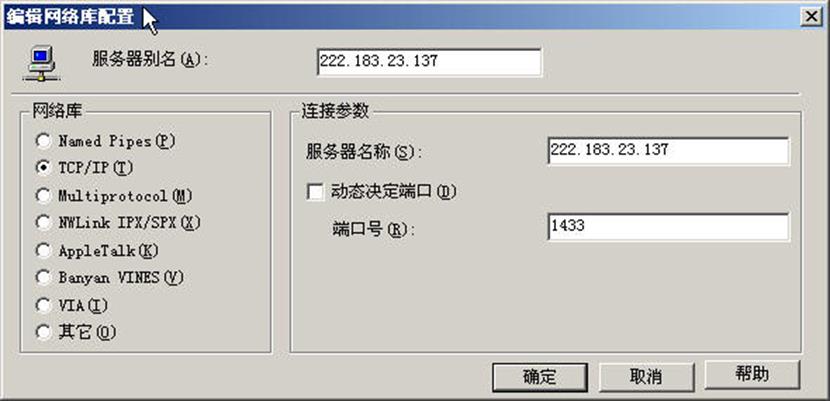
Task: Close the 编辑网络库配置 dialog
Action: point(811,17)
